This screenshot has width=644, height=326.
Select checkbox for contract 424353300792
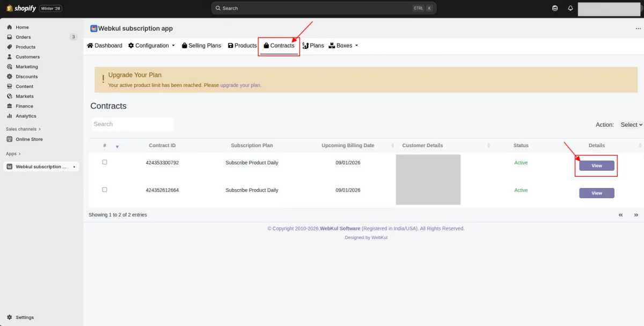pos(105,162)
